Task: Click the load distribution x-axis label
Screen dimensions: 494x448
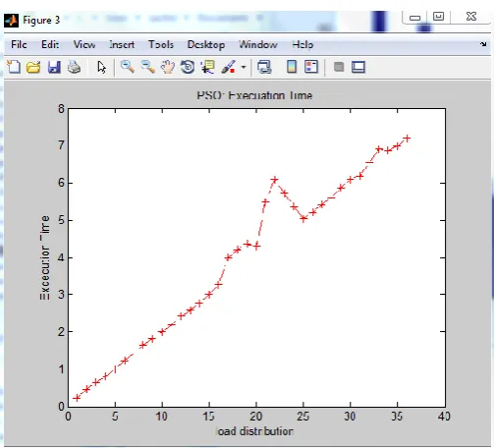Action: coord(254,431)
